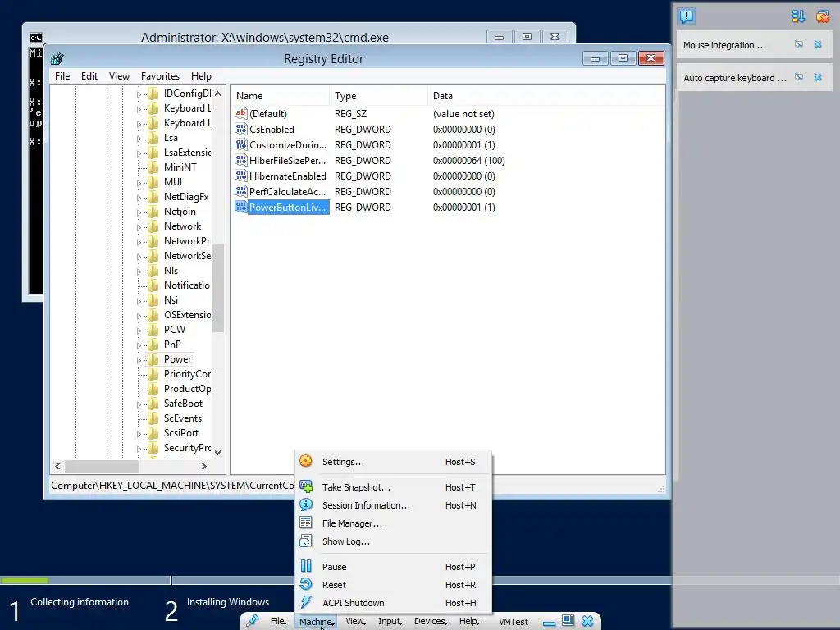Open Registry Editor Edit menu
840x630 pixels.
[x=89, y=76]
